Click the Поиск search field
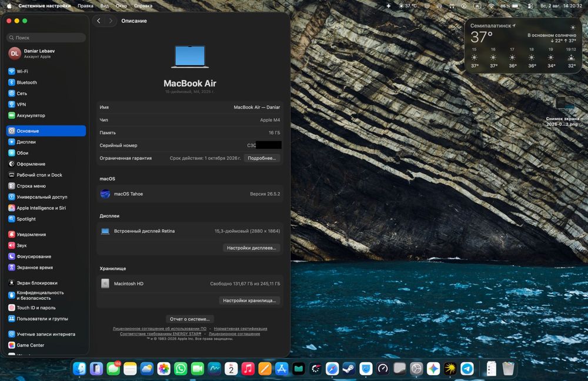The width and height of the screenshot is (588, 381). point(46,38)
